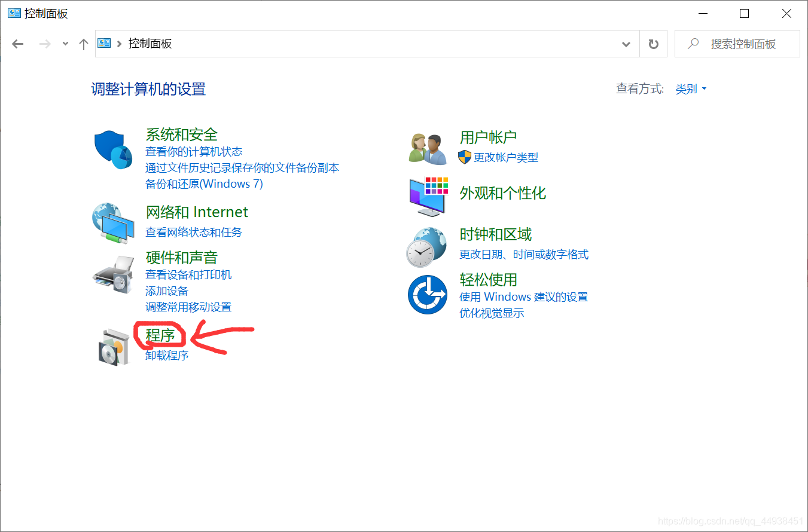This screenshot has height=532, width=808.
Task: Open 系统和安全 category
Action: [x=182, y=134]
